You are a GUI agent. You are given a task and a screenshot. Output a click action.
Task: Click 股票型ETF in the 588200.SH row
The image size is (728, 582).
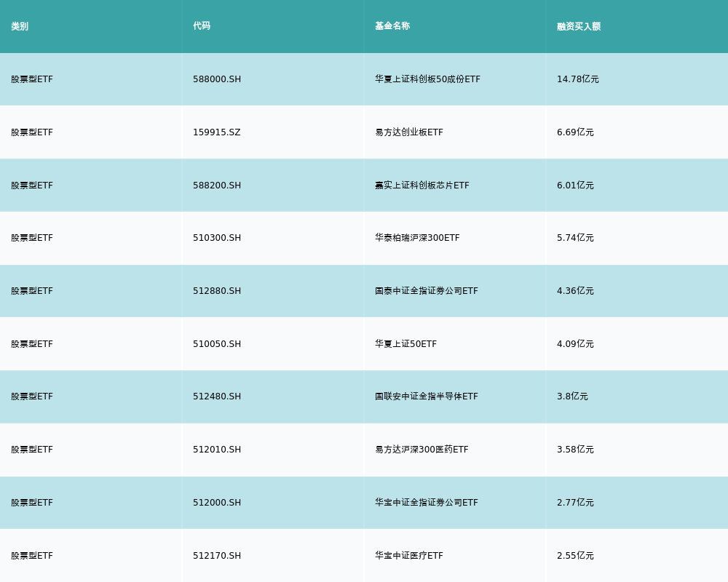(32, 186)
